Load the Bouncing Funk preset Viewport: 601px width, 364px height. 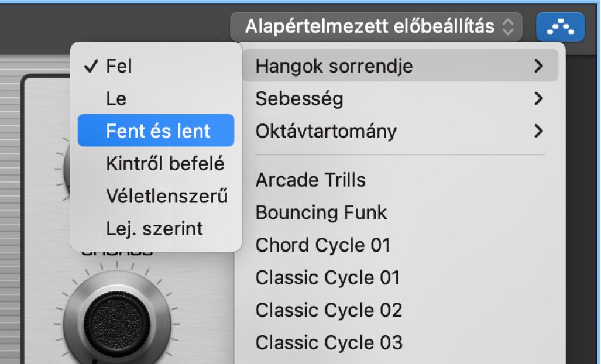point(321,212)
